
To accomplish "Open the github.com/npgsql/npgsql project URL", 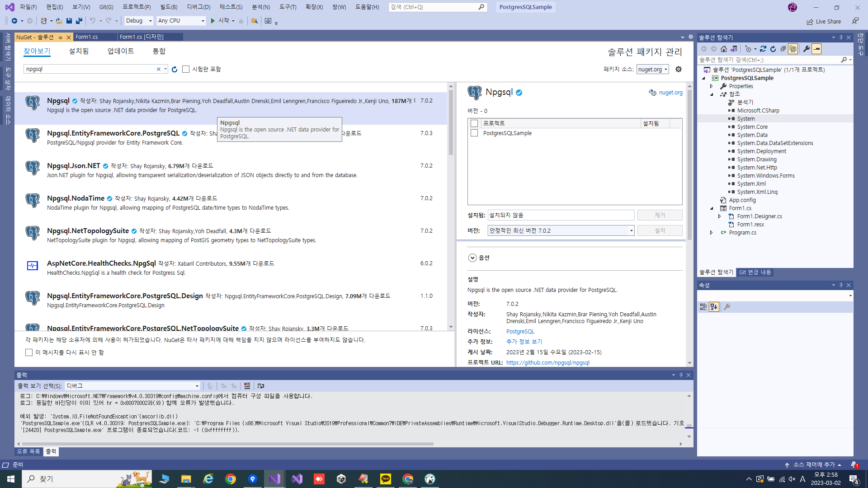I will click(547, 362).
